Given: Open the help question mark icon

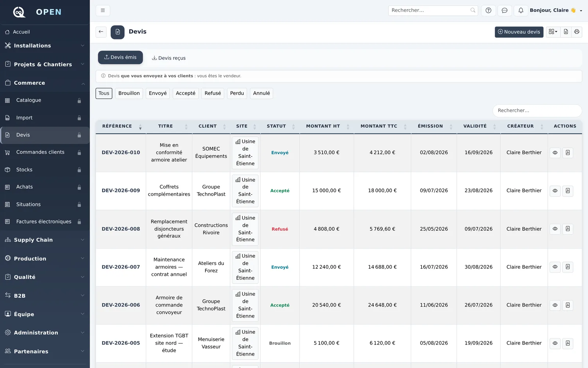Looking at the screenshot, I should pos(488,10).
